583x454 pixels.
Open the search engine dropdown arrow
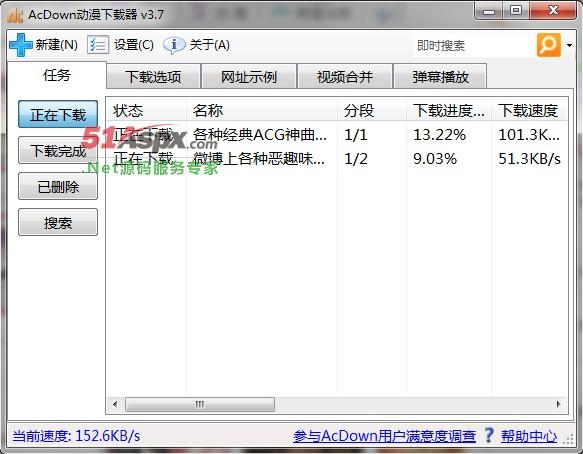(x=569, y=45)
